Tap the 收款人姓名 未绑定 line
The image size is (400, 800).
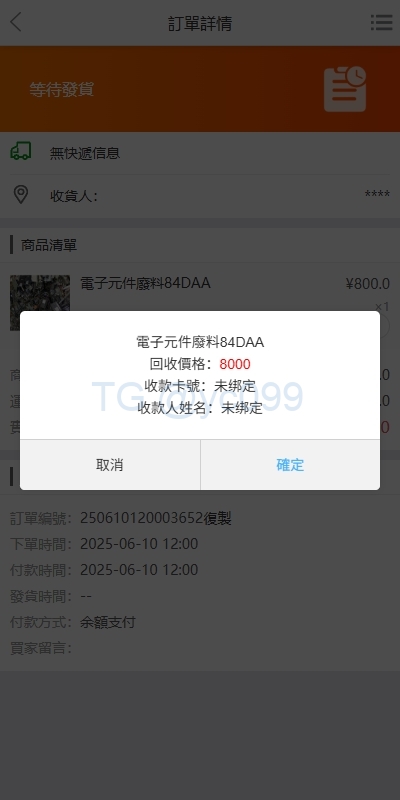[x=200, y=408]
